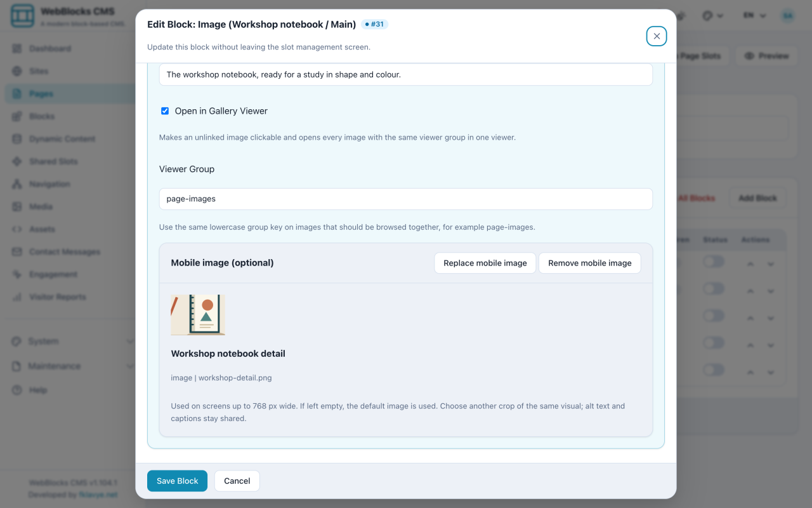Click the Navigation icon in the sidebar

click(17, 184)
